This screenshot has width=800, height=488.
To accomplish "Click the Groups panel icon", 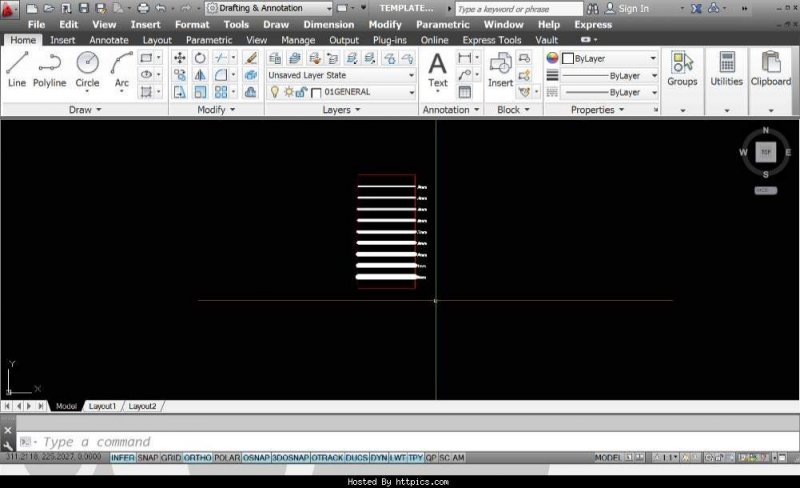I will 682,70.
